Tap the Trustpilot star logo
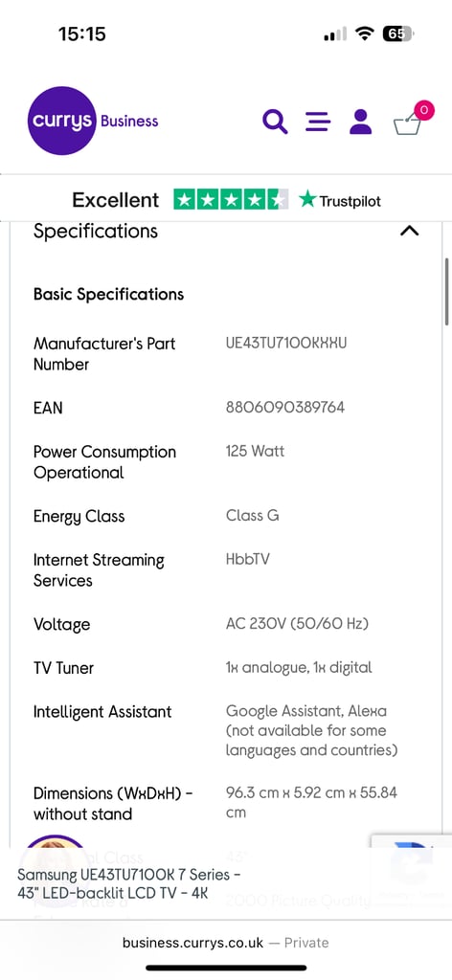This screenshot has height=980, width=452. point(339,200)
